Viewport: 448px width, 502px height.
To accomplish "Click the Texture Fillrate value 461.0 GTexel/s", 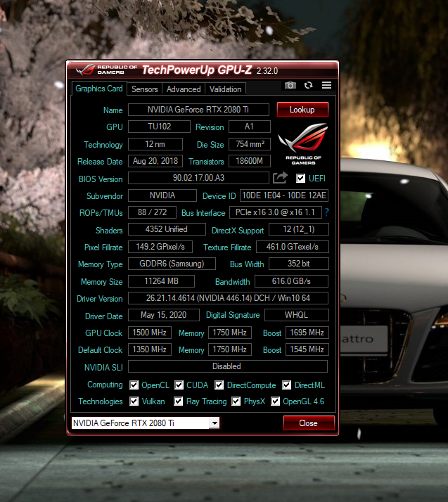I will tap(293, 247).
